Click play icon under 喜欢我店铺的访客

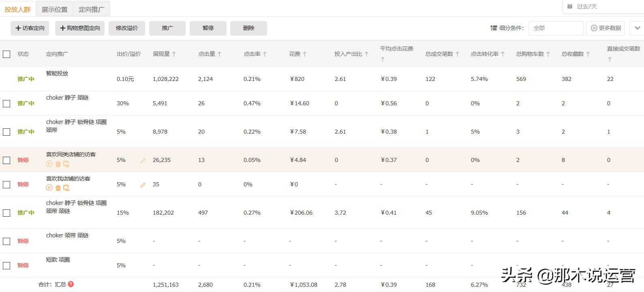point(49,188)
